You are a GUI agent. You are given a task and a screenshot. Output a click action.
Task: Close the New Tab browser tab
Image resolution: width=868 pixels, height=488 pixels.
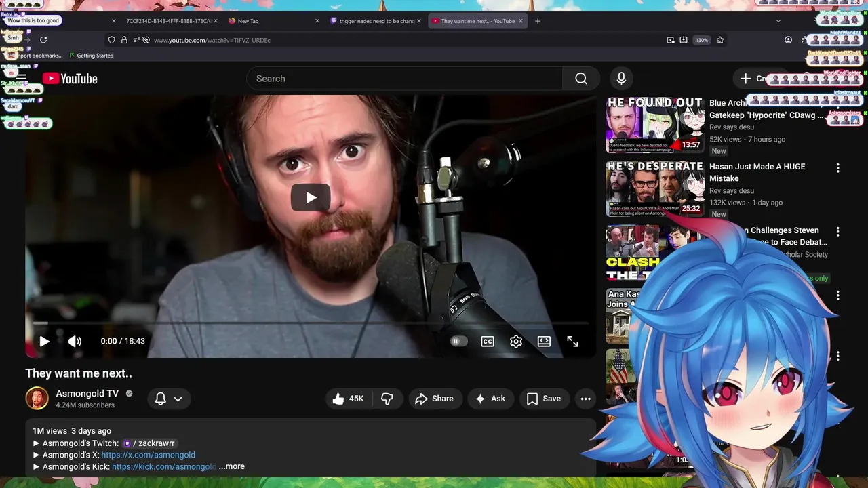[317, 21]
